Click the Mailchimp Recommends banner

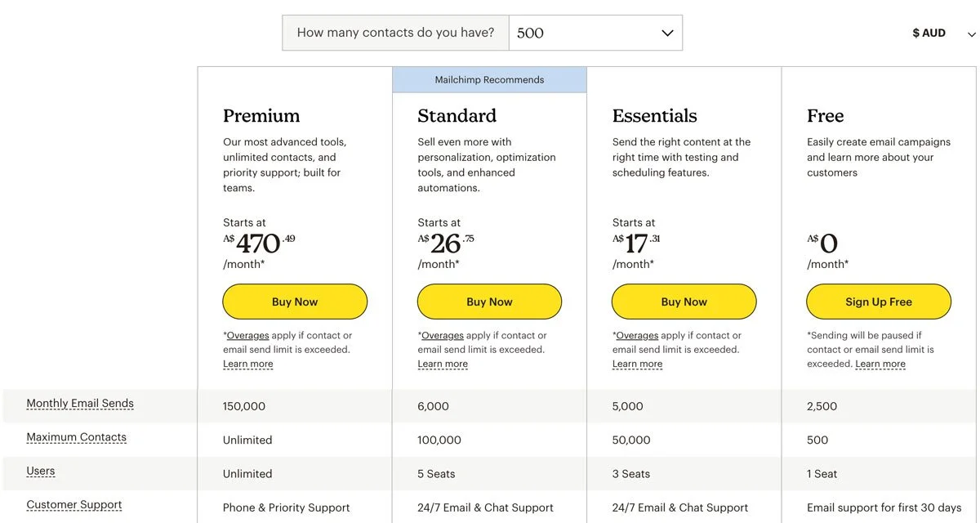click(489, 79)
